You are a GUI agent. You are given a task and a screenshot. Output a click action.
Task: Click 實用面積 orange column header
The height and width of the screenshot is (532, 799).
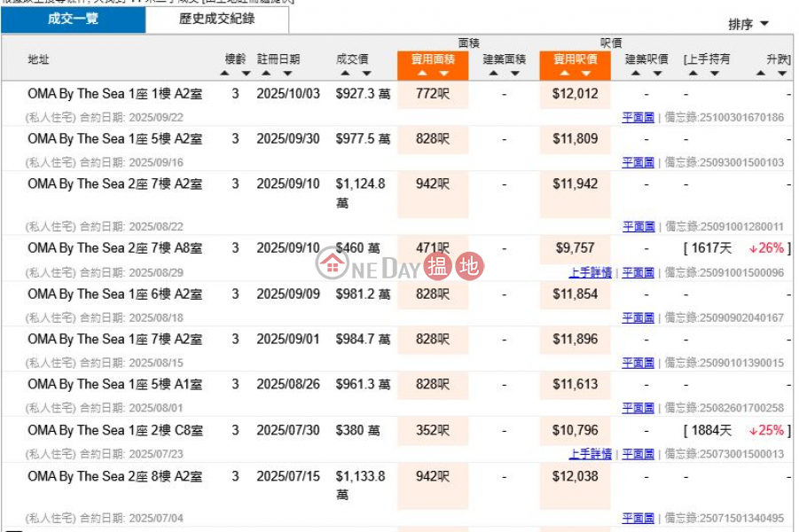(433, 59)
